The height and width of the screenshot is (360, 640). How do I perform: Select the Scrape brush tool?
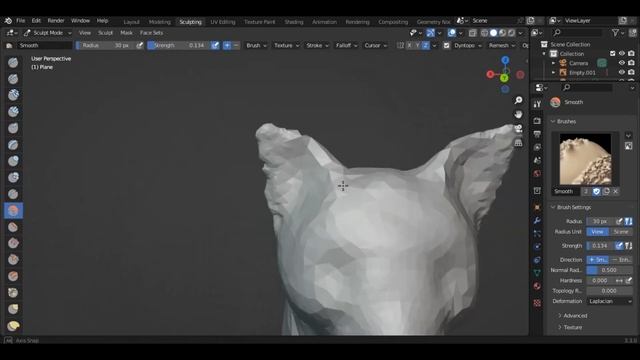13,260
